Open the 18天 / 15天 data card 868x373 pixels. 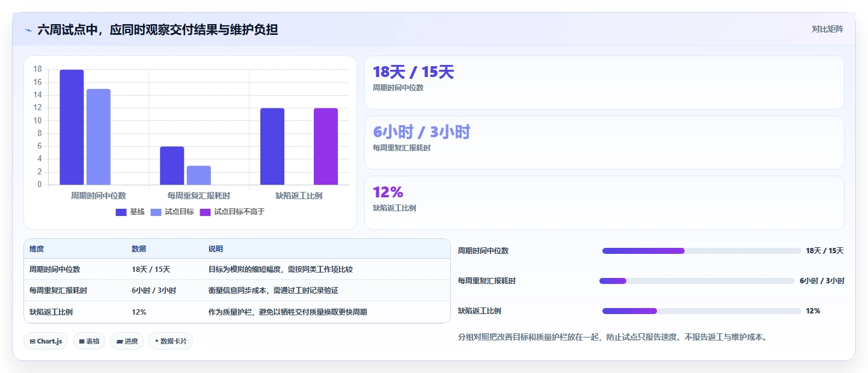604,82
